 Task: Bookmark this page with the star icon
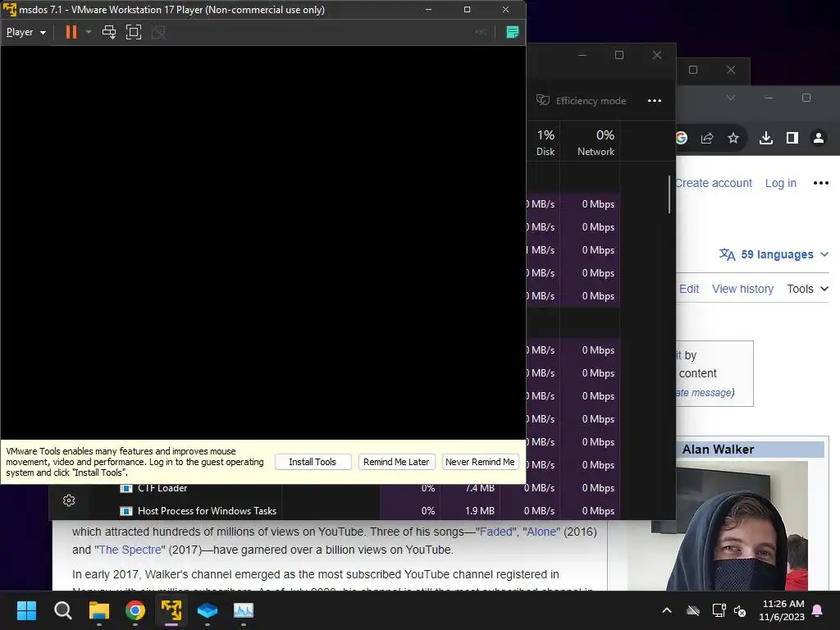733,138
